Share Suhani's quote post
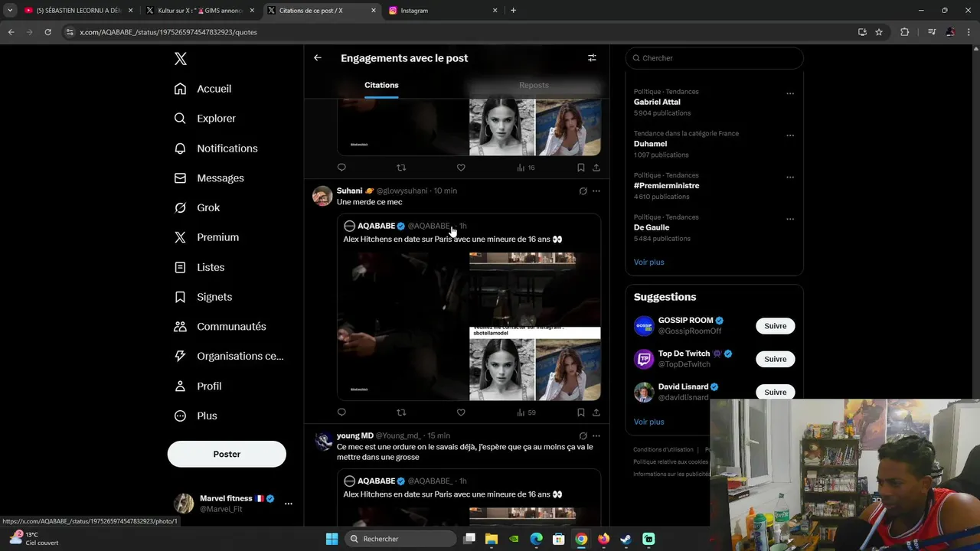The height and width of the screenshot is (551, 980). click(596, 412)
